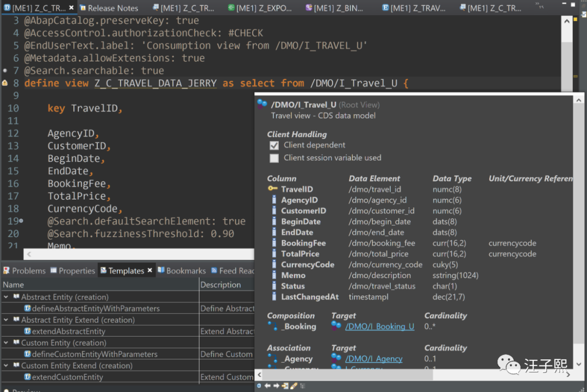Close the Templates view tab

pos(150,271)
